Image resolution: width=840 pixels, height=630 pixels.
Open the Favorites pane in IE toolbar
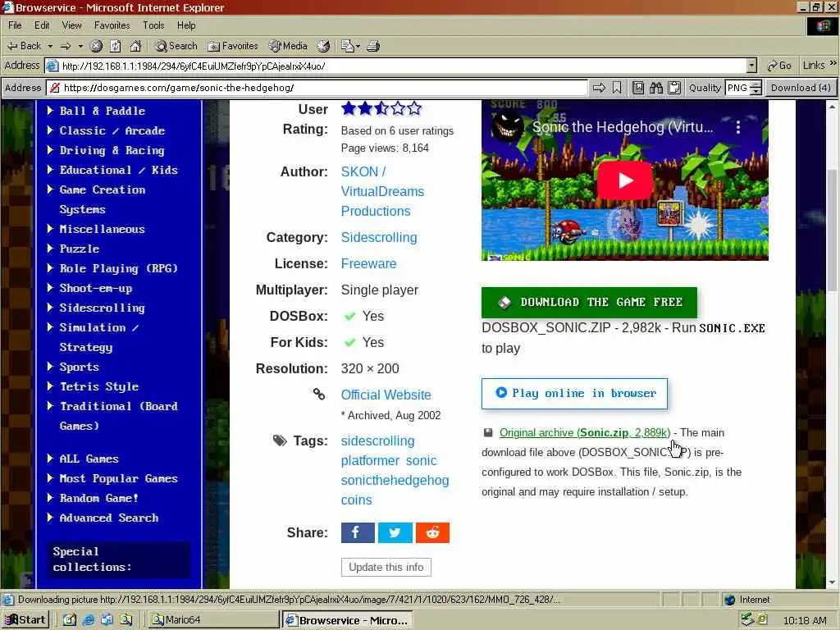[x=233, y=46]
